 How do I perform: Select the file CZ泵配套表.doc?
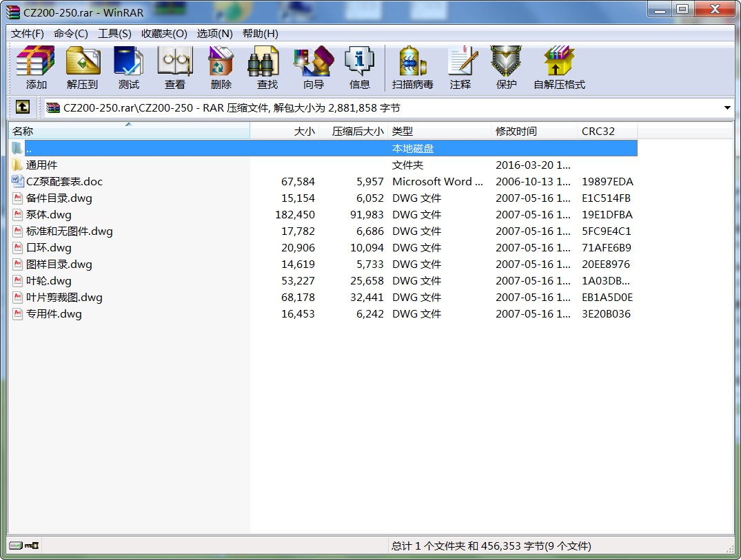[x=63, y=182]
